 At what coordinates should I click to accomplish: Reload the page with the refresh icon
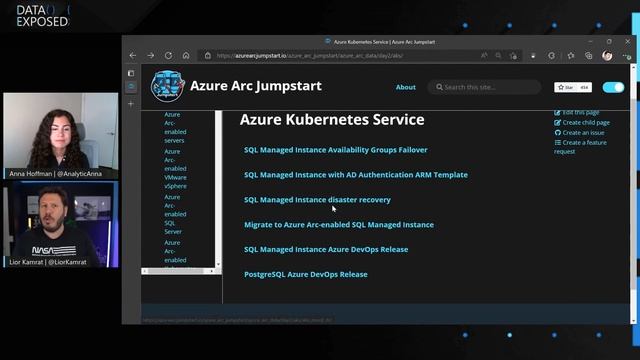click(x=168, y=56)
